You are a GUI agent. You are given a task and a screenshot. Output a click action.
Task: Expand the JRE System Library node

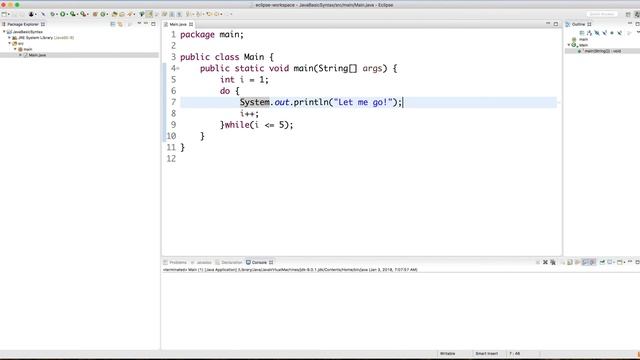coord(9,38)
